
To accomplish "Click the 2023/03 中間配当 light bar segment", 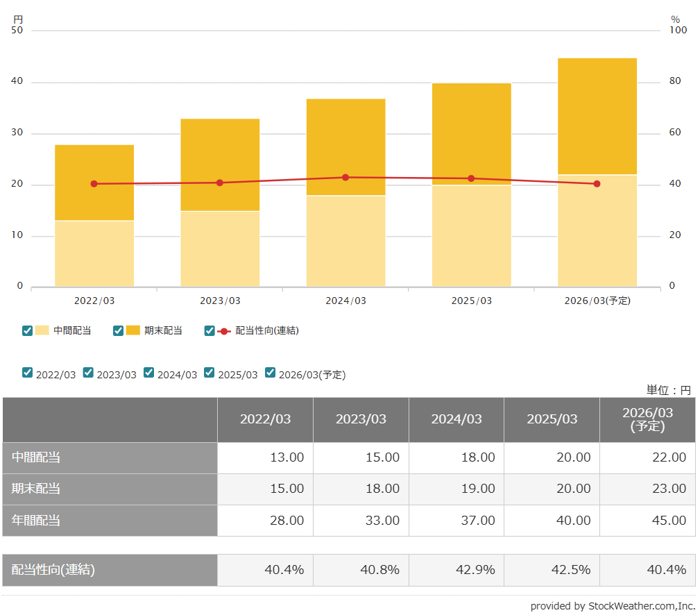I will (220, 248).
